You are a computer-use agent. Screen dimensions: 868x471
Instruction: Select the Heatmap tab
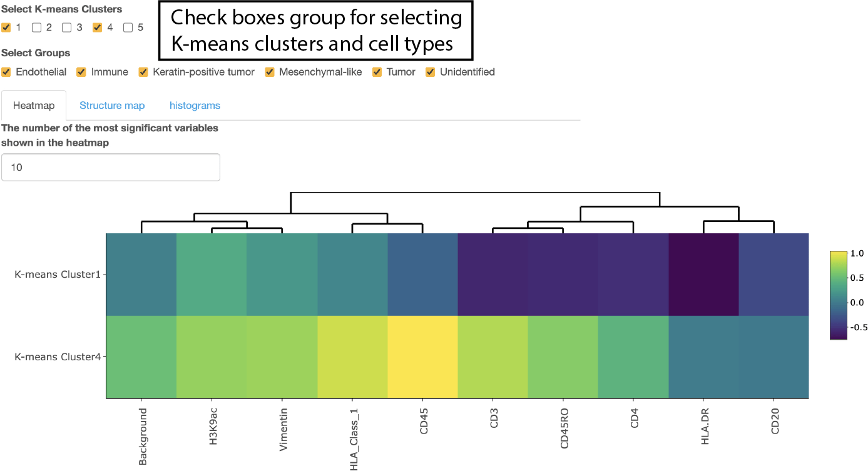pyautogui.click(x=33, y=105)
